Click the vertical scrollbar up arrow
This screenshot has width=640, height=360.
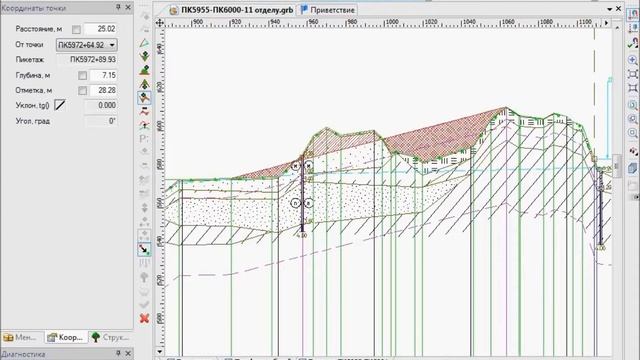(617, 27)
